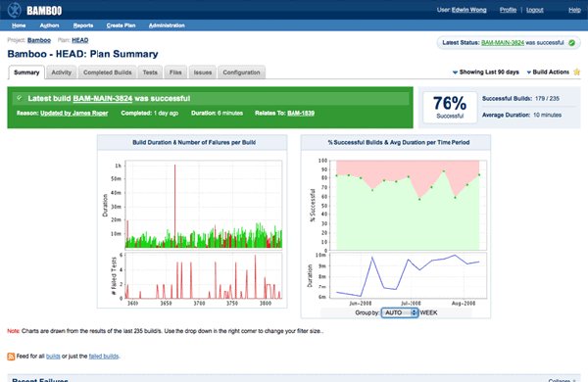Open the Administration menu item
Screen dimensions: 588x382
click(x=167, y=25)
